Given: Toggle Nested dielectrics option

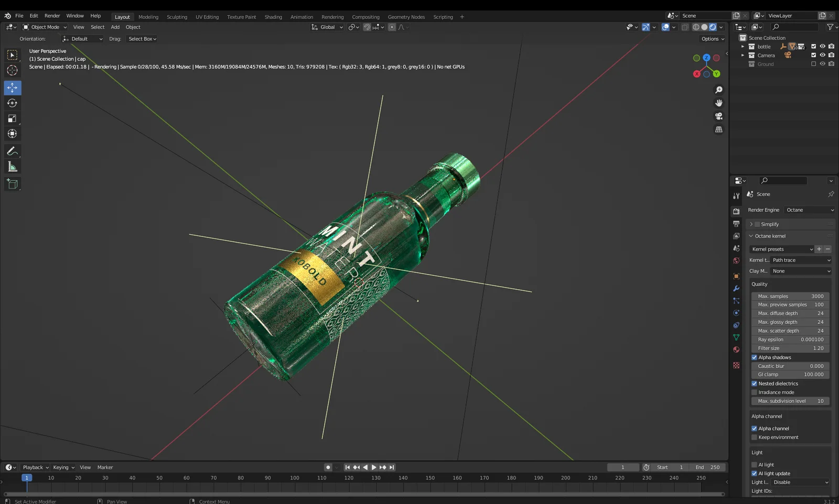Looking at the screenshot, I should 755,383.
